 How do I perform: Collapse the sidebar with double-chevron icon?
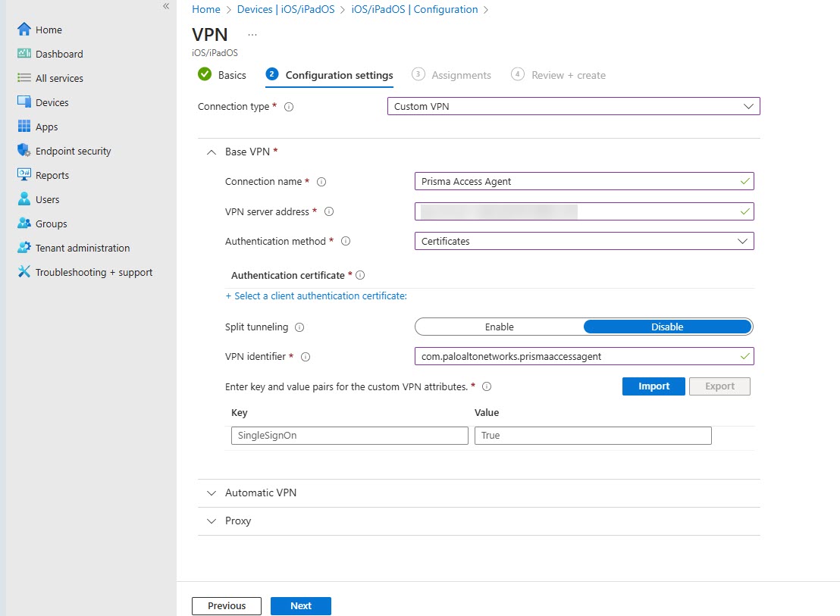click(x=166, y=6)
